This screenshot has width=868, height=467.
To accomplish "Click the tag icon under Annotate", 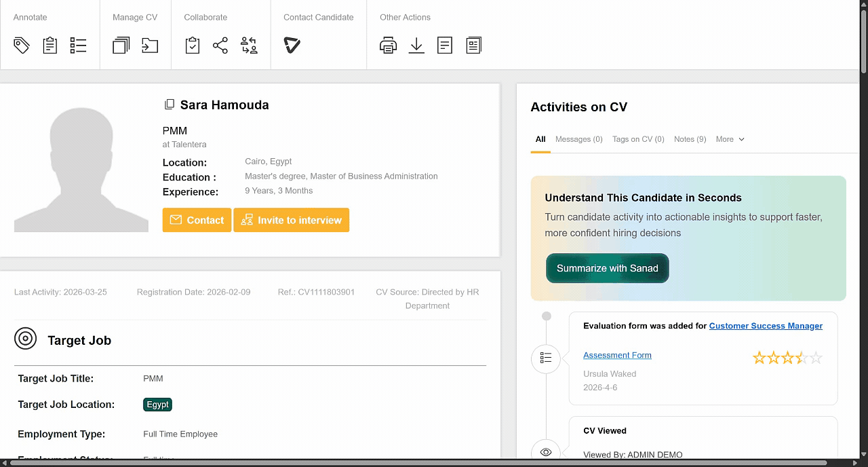I will 22,45.
